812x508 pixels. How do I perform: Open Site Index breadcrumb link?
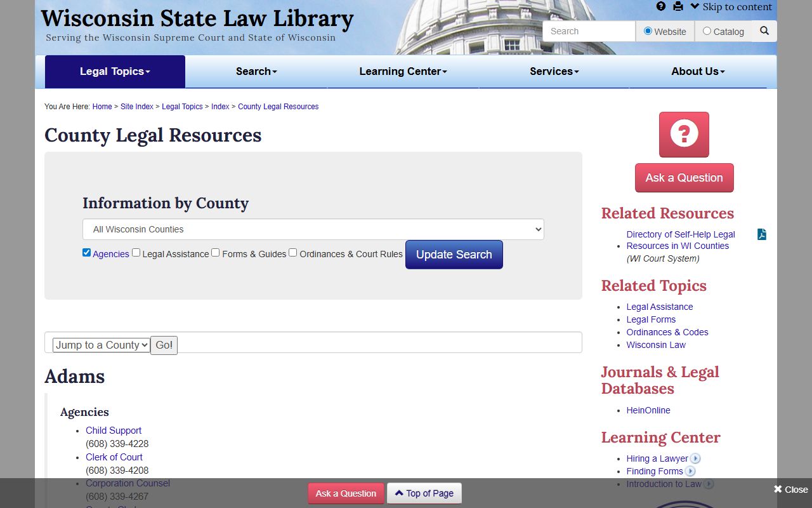(x=137, y=107)
